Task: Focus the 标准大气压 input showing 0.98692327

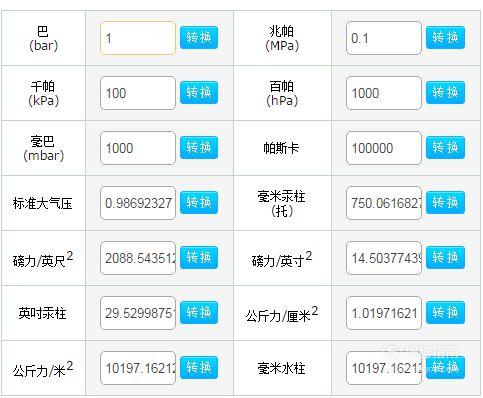Action: pos(138,203)
